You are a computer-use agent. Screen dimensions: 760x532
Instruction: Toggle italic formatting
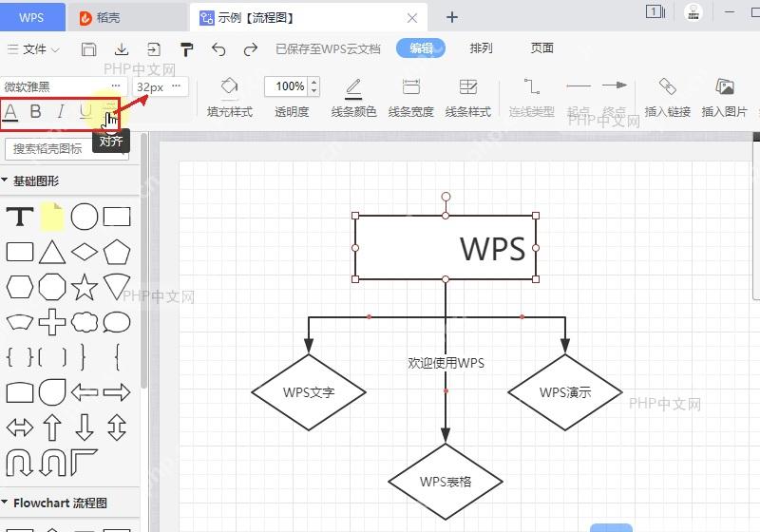click(x=61, y=111)
